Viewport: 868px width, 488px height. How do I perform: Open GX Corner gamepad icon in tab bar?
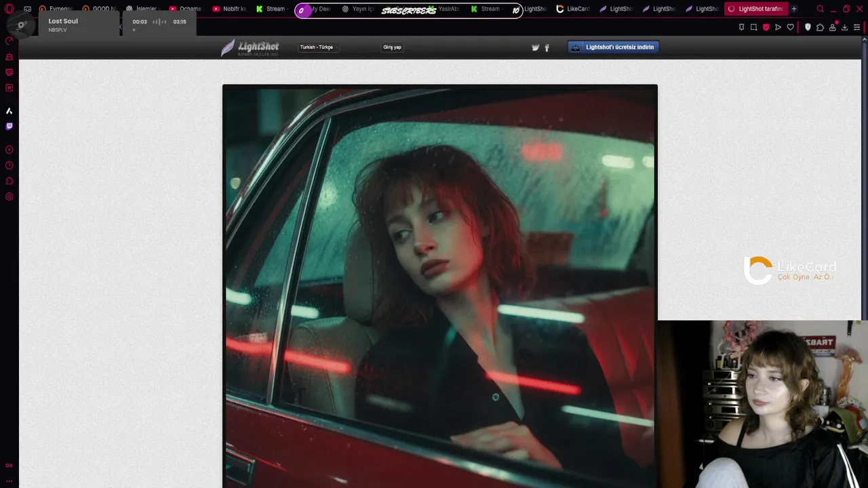27,9
